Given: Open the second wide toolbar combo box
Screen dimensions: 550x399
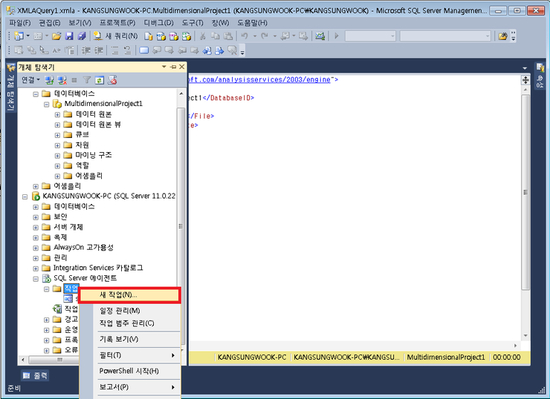Looking at the screenshot, I should tap(445, 36).
